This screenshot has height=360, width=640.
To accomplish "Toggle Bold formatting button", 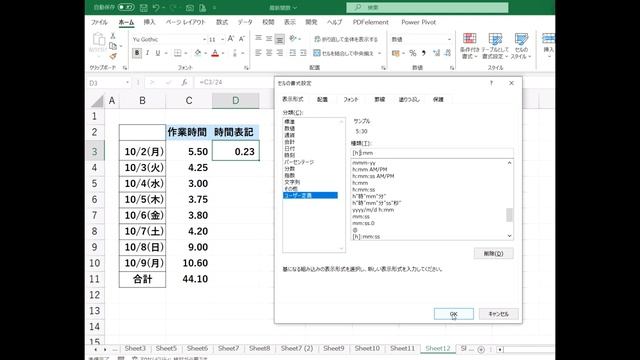I will click(x=137, y=53).
